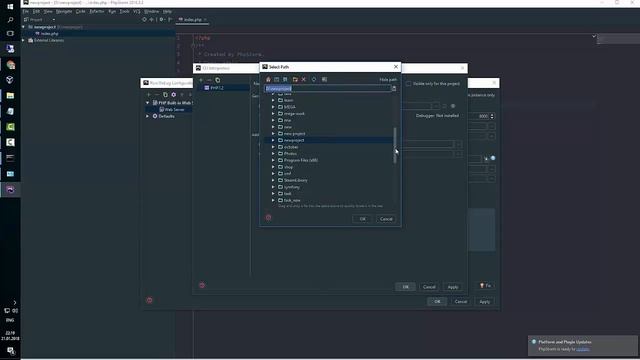Select index.php in the project tree

49,33
